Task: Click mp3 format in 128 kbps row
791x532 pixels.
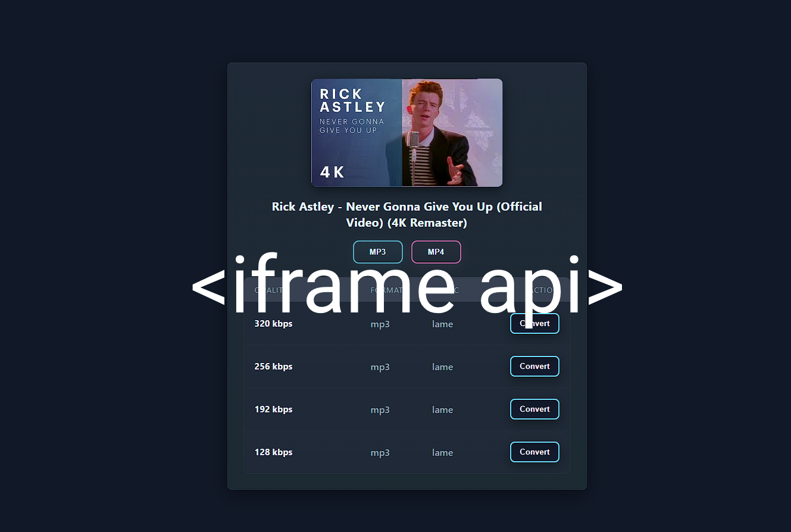Action: click(380, 453)
